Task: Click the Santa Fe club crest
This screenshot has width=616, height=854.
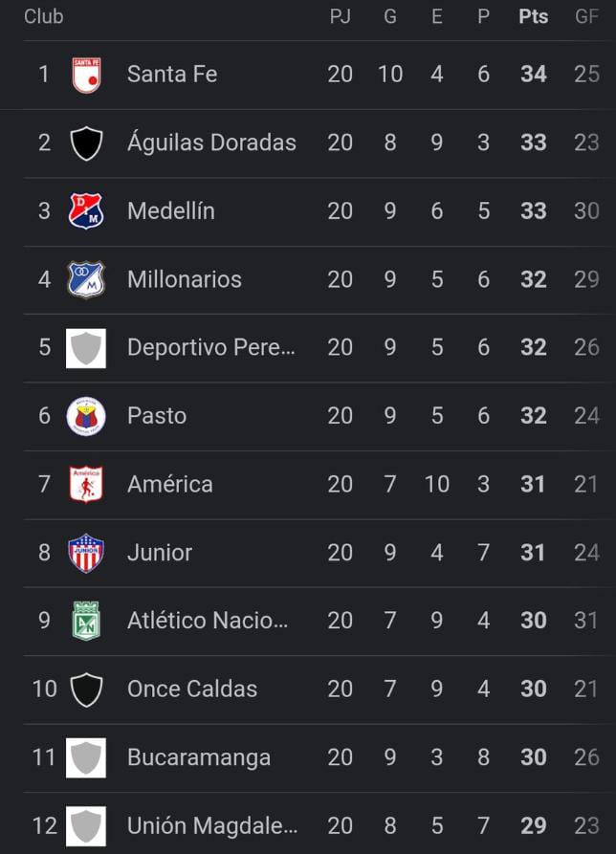Action: [86, 75]
